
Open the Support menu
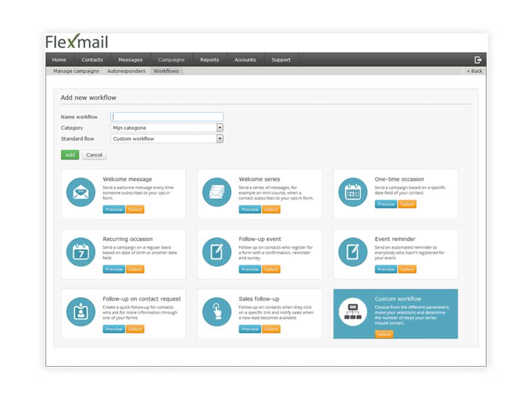pos(281,60)
